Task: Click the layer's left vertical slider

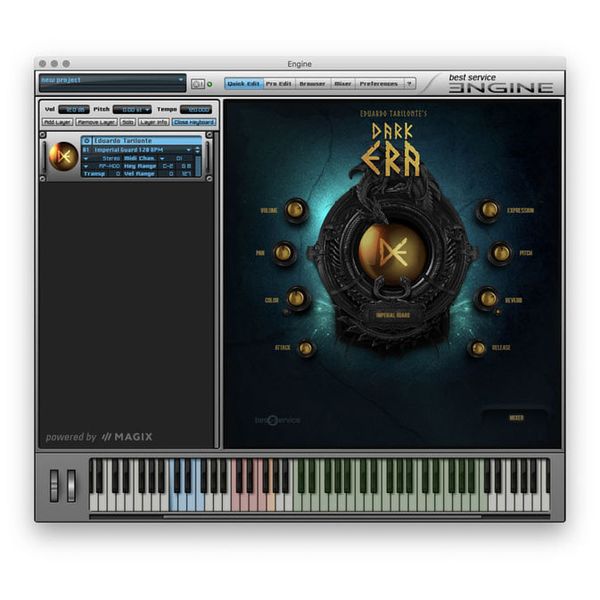Action: (44, 156)
